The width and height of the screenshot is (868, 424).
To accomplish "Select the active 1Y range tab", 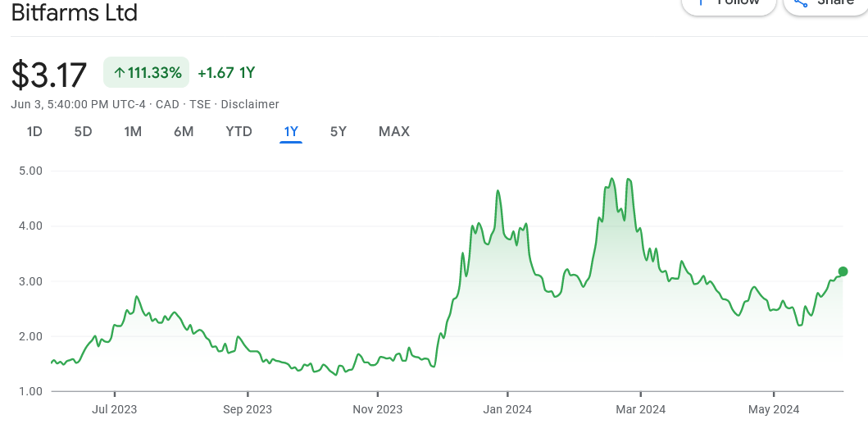I will point(291,131).
